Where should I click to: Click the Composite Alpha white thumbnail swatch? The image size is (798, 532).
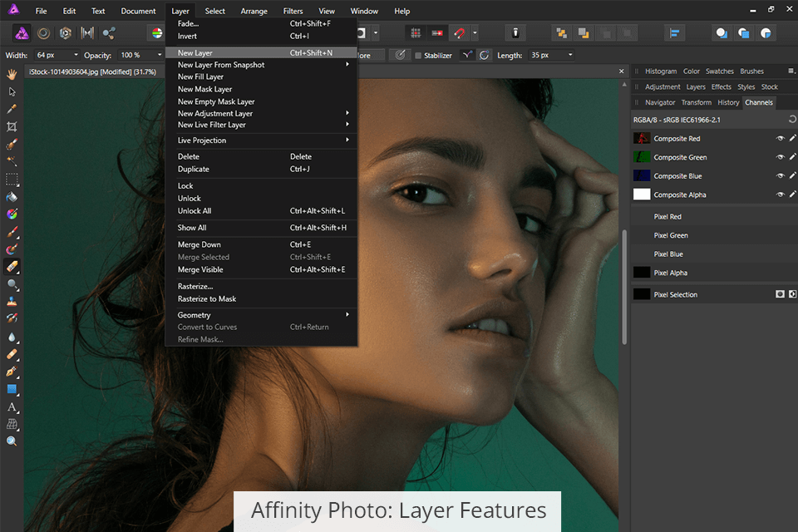[x=642, y=195]
